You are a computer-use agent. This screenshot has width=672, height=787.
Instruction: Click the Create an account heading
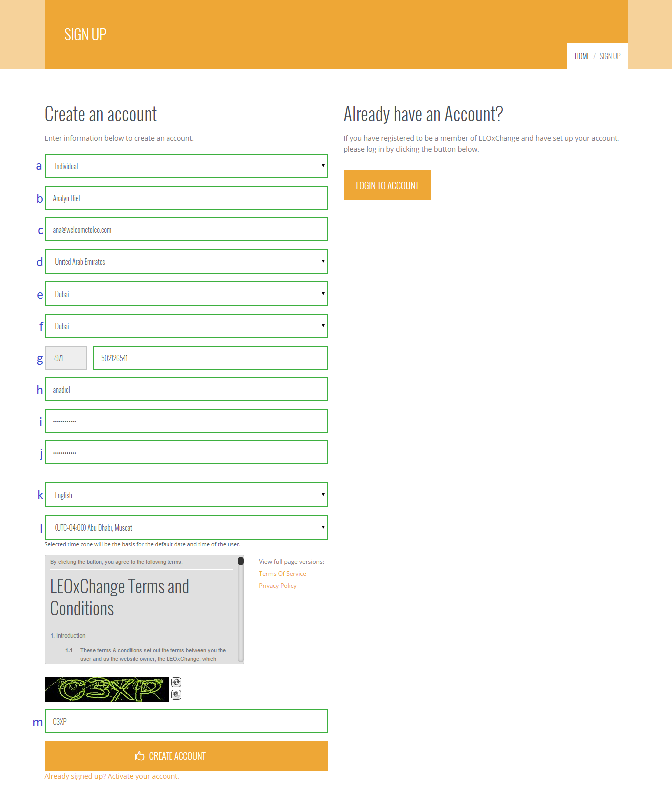click(101, 114)
